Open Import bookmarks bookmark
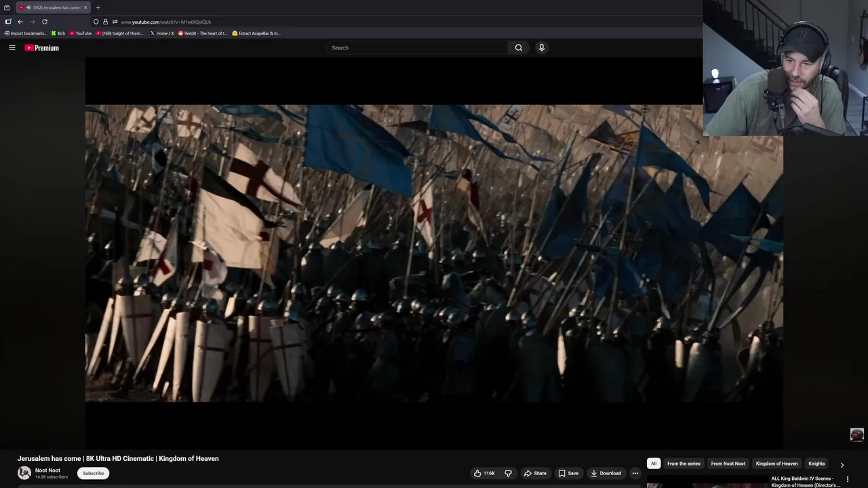868x488 pixels. point(26,33)
